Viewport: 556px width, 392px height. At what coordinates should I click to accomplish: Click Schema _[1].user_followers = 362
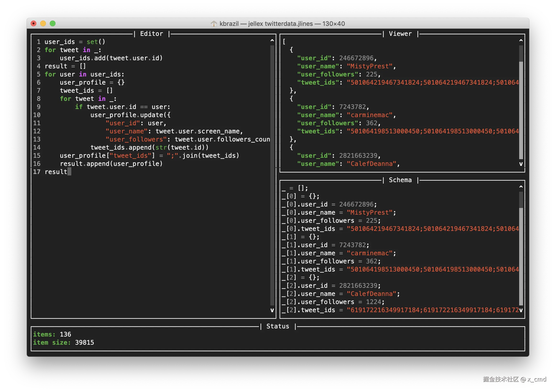coord(331,261)
